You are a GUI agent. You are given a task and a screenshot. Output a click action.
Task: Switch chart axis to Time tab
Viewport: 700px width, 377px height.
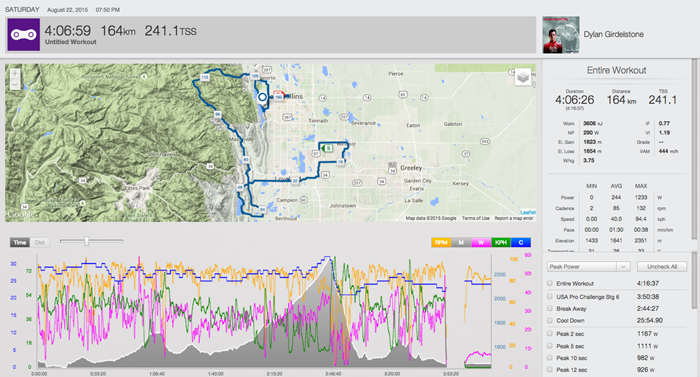tap(20, 243)
